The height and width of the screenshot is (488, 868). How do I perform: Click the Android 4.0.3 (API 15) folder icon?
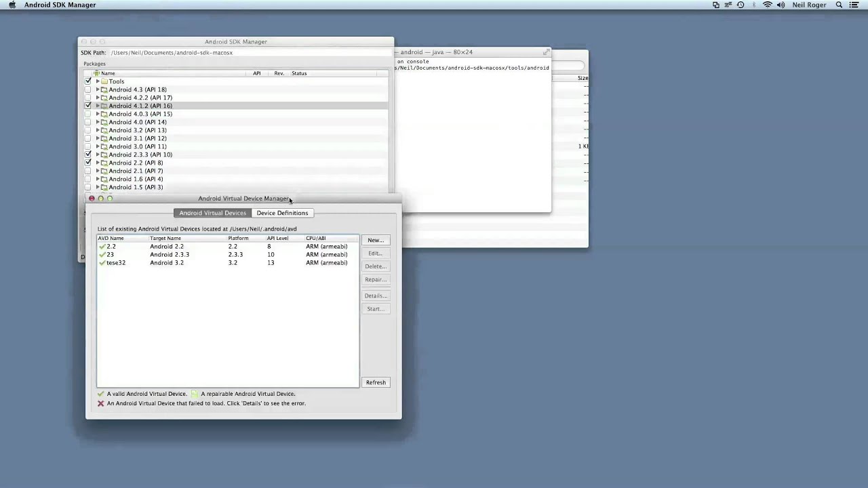104,114
